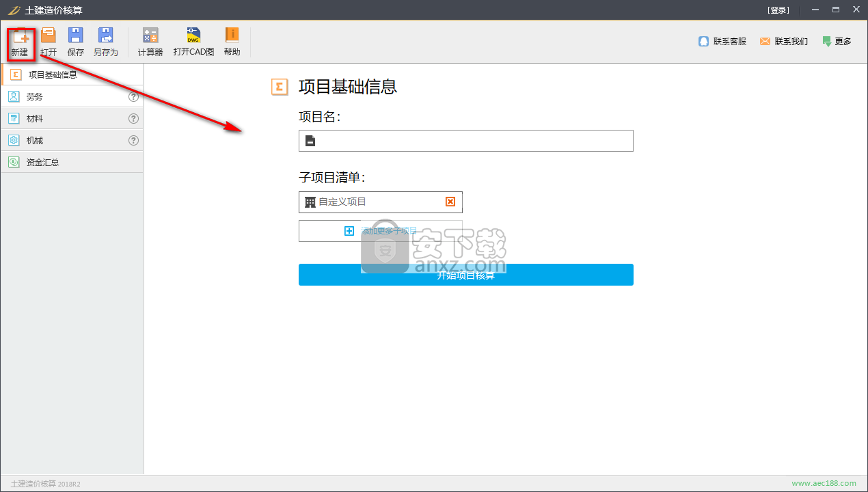Click building icon beside 自定义项目

(310, 202)
